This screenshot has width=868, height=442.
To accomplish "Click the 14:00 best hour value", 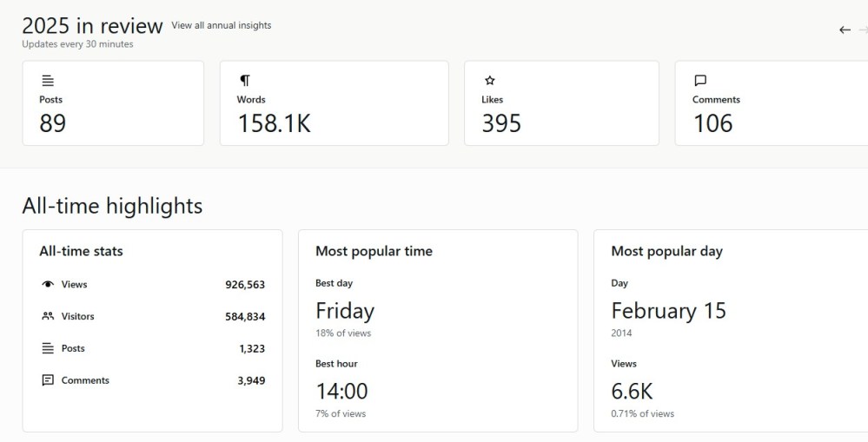I will coord(341,391).
